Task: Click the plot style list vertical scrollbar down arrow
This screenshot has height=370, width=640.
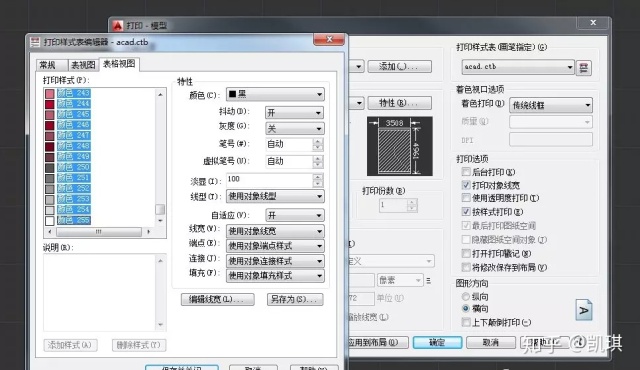Action: (160, 221)
